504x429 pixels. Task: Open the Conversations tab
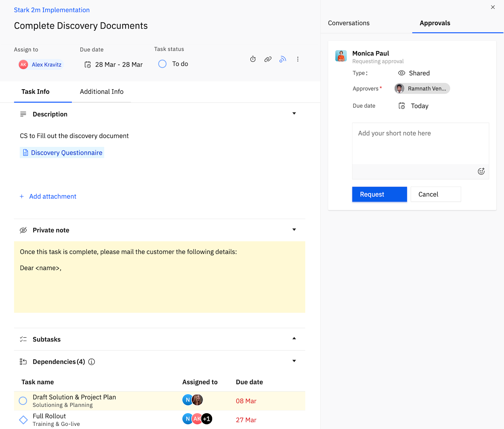click(x=349, y=23)
